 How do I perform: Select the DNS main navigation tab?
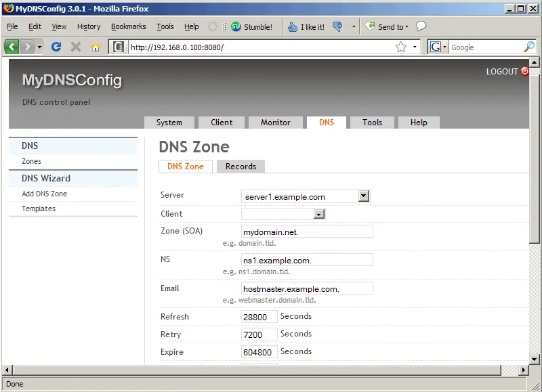click(327, 123)
